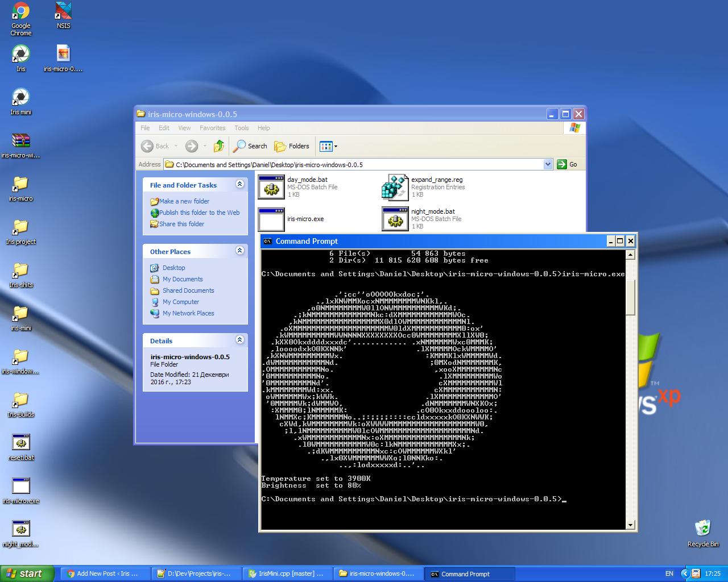Collapse the Other Places panel
Image resolution: width=728 pixels, height=582 pixels.
(239, 251)
